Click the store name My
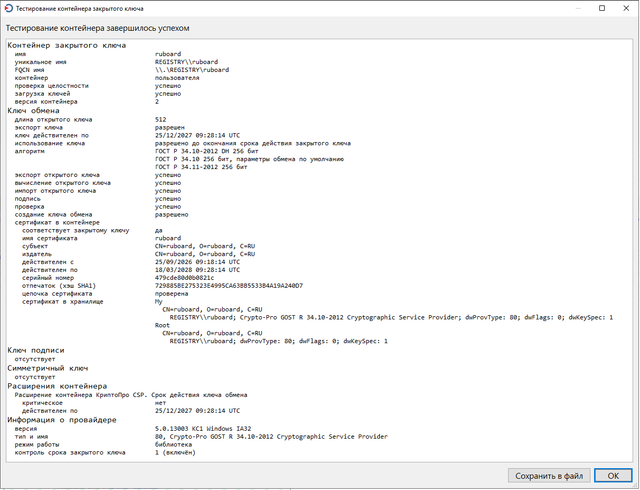Screen dimensions: 640x490 tap(158, 302)
